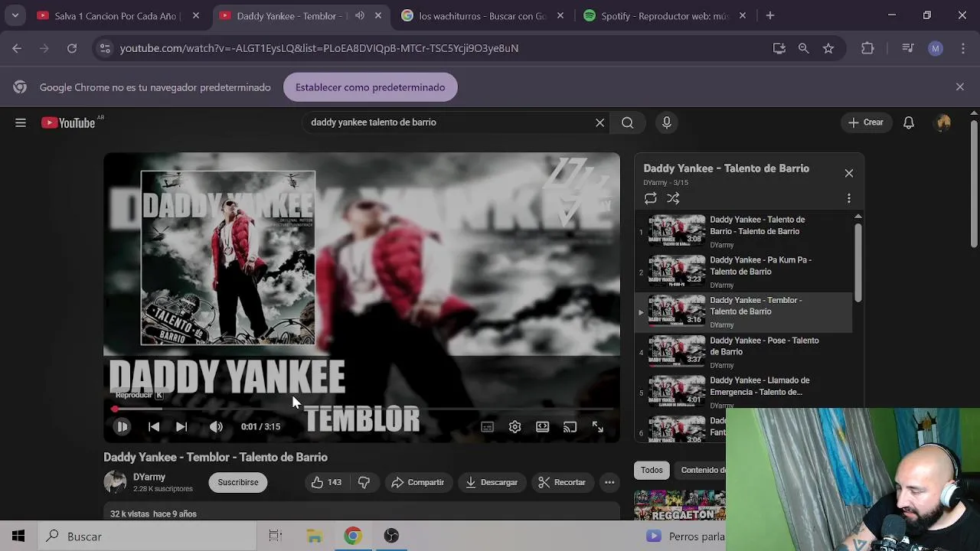Click the video progress bar
This screenshot has width=980, height=551.
[x=361, y=409]
